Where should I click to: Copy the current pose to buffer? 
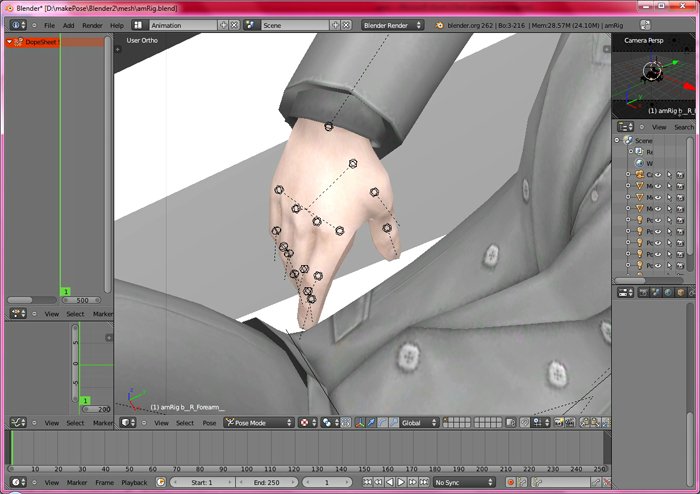pyautogui.click(x=584, y=423)
